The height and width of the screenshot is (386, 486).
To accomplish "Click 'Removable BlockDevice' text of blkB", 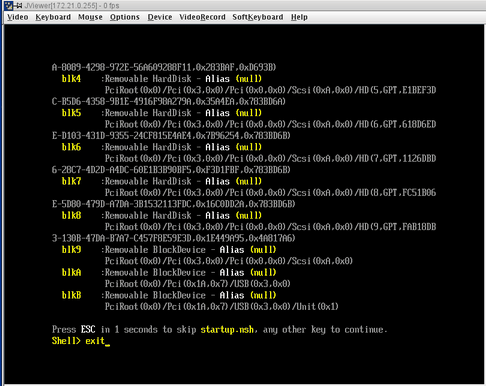I will coord(155,295).
